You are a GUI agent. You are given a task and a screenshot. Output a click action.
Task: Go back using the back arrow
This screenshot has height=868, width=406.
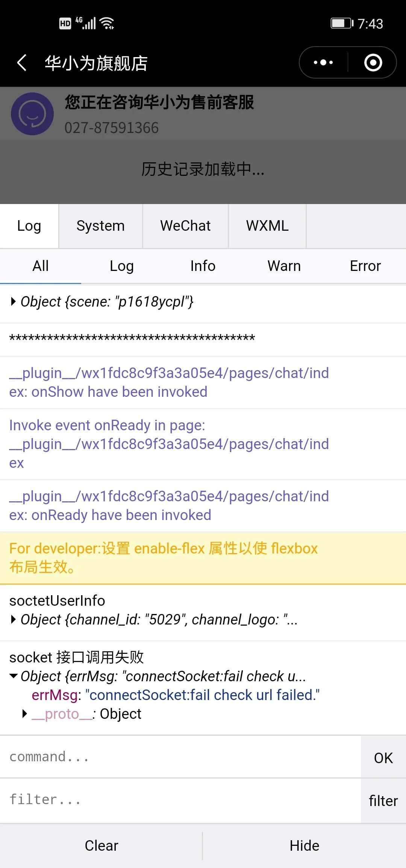click(22, 62)
